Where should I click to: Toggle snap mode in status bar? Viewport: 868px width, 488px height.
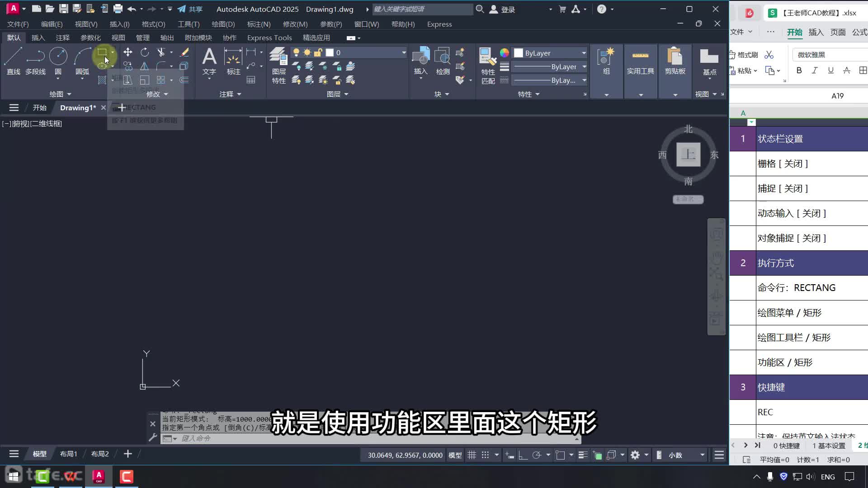coord(485,455)
